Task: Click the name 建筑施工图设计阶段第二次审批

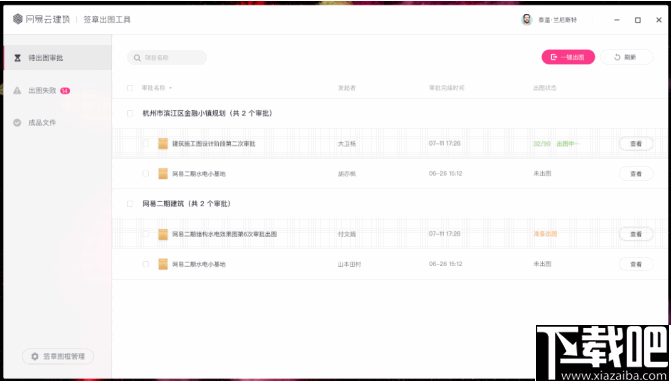Action: point(214,143)
